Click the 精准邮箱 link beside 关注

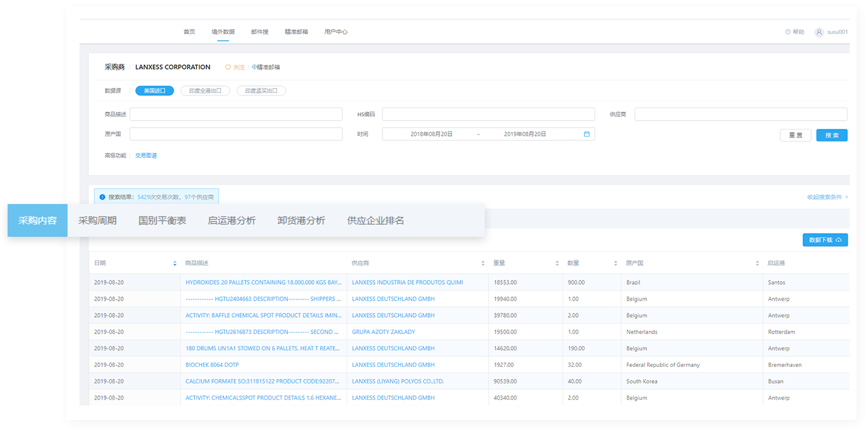pos(266,67)
